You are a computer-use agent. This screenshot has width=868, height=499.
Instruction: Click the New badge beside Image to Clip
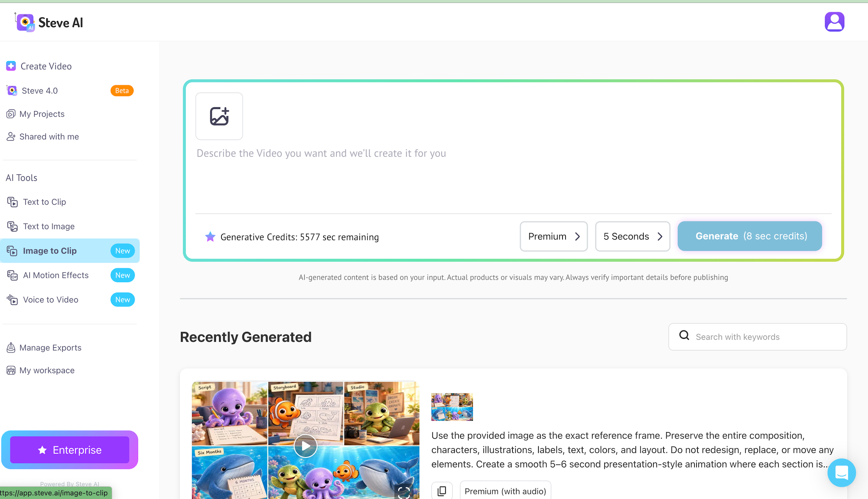click(x=123, y=251)
